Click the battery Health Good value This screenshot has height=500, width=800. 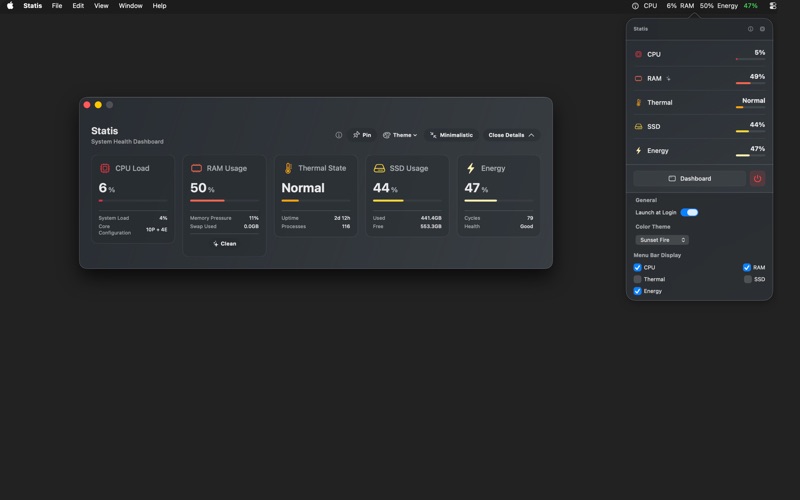tap(527, 226)
